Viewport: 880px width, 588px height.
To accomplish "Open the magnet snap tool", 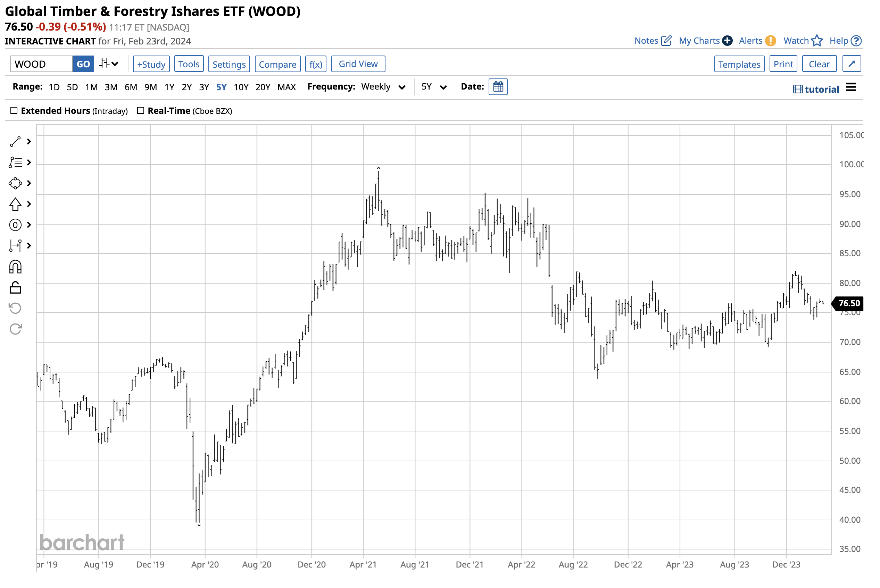I will pyautogui.click(x=15, y=267).
